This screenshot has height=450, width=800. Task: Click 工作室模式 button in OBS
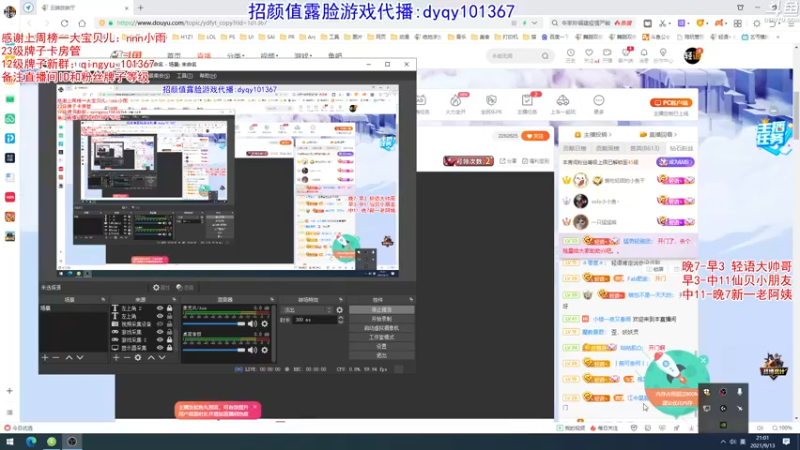tap(382, 337)
